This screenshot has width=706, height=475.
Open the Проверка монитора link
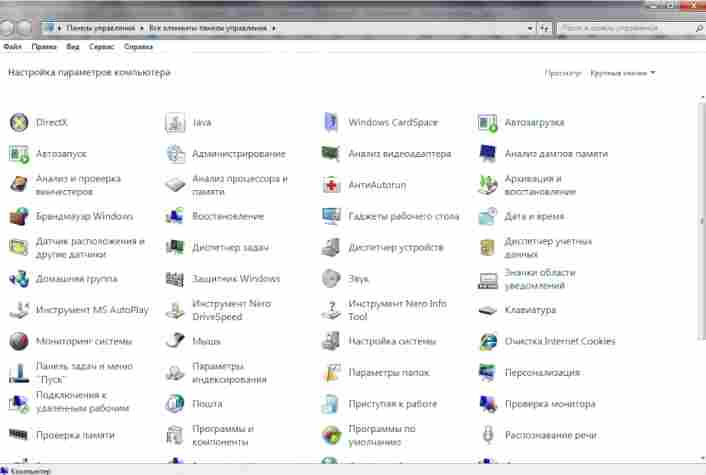tap(550, 404)
